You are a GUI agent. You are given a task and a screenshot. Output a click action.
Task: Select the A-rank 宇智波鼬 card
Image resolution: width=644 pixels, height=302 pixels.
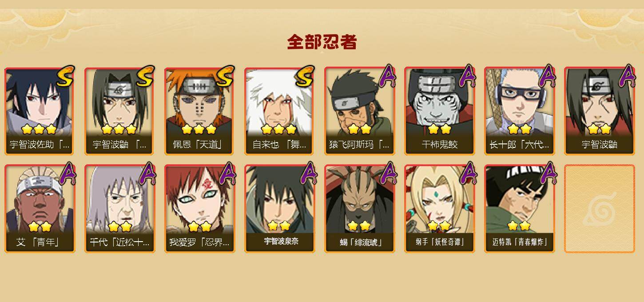[600, 111]
